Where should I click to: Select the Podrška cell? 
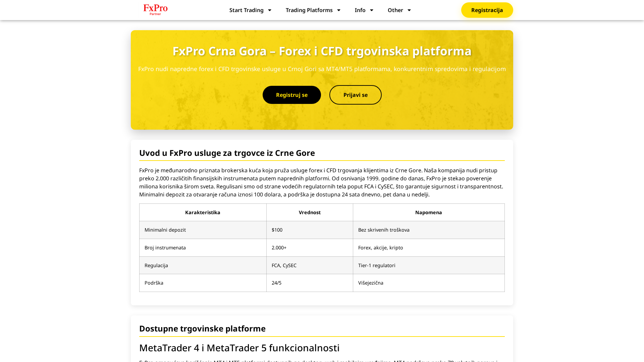click(203, 283)
